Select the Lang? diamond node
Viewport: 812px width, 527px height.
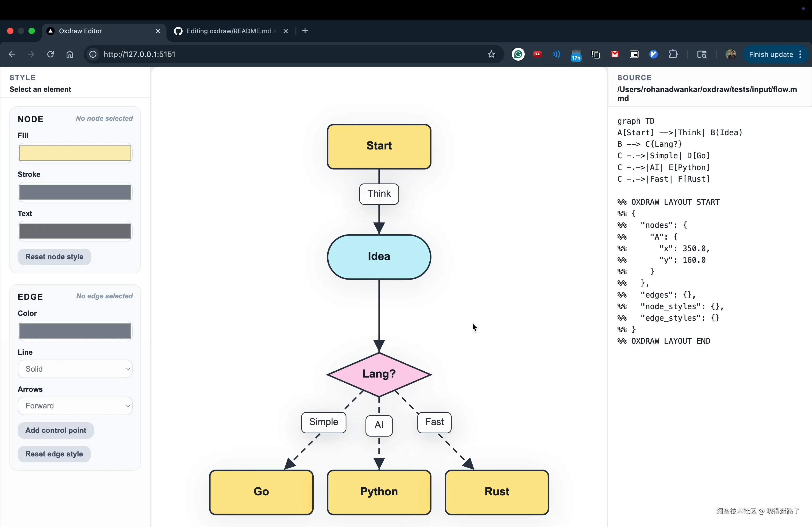pos(379,374)
